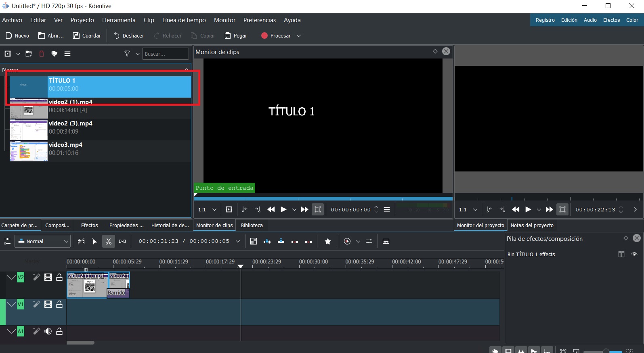
Task: Click the preview render icon in timeline toolbar
Action: coord(347,241)
